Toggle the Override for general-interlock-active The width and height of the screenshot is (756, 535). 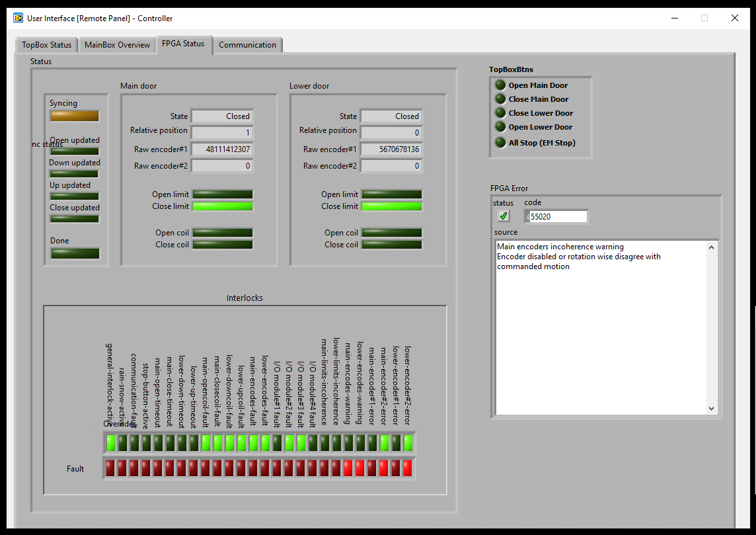111,443
